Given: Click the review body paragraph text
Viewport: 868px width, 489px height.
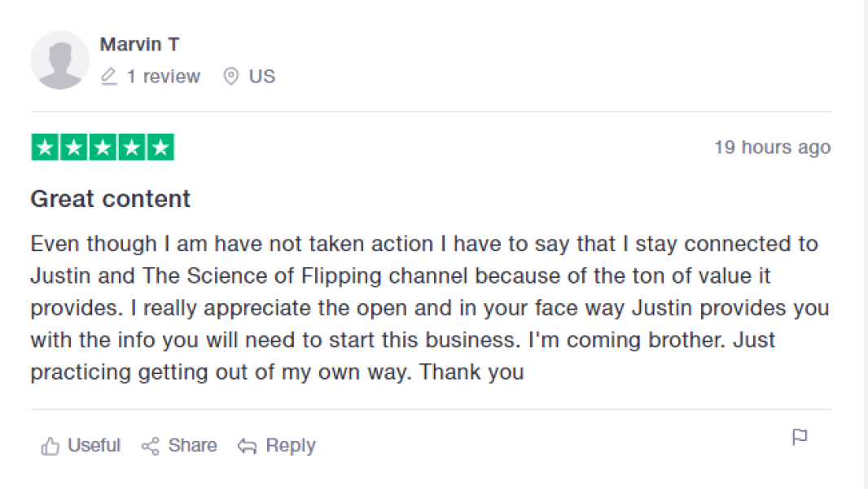Looking at the screenshot, I should (423, 308).
